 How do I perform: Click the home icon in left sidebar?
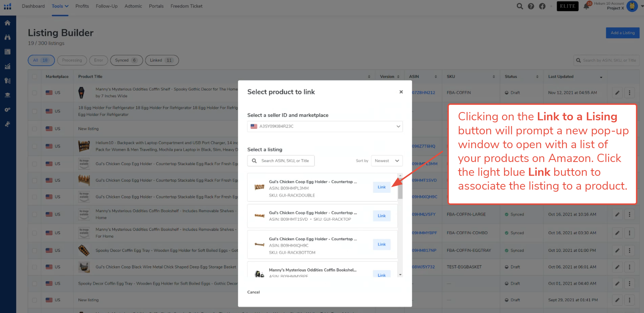click(x=8, y=23)
